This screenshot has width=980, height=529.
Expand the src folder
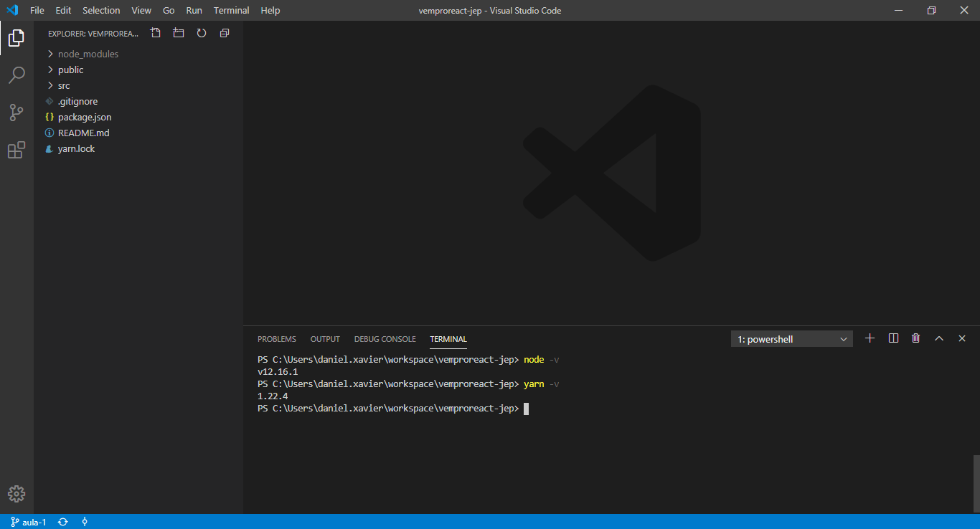pos(138,85)
